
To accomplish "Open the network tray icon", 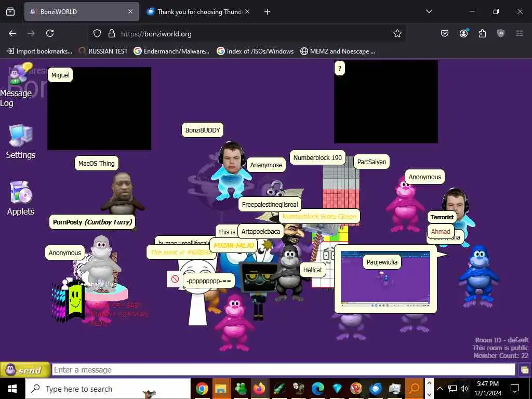I will (x=453, y=389).
